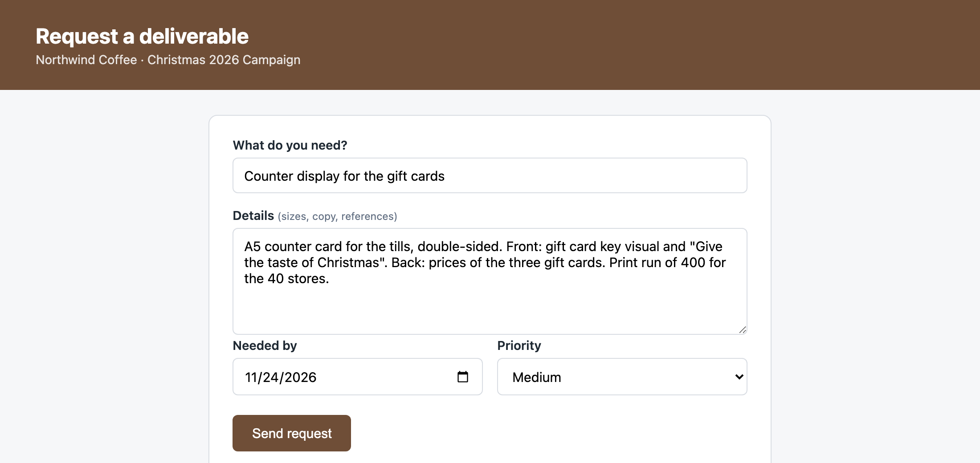Click the Priority label
This screenshot has height=463, width=980.
(x=519, y=345)
